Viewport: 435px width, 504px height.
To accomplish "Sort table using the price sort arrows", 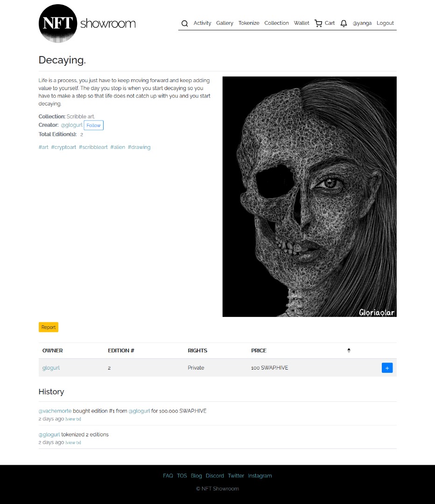I will coord(349,350).
